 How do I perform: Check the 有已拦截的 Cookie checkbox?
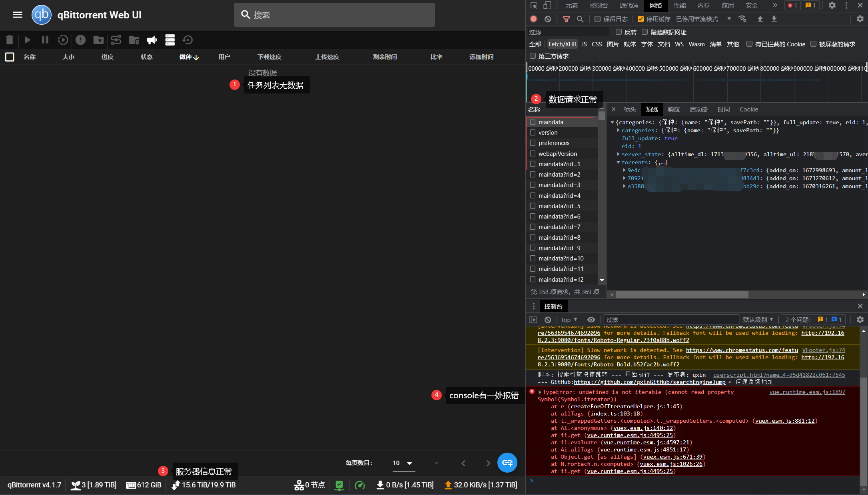coord(749,44)
